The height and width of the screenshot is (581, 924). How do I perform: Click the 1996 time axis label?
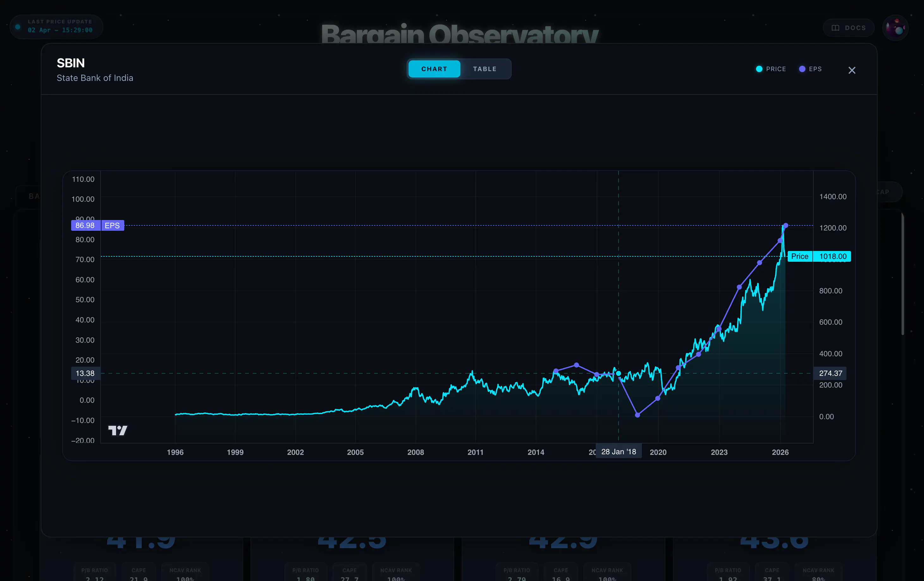point(175,452)
